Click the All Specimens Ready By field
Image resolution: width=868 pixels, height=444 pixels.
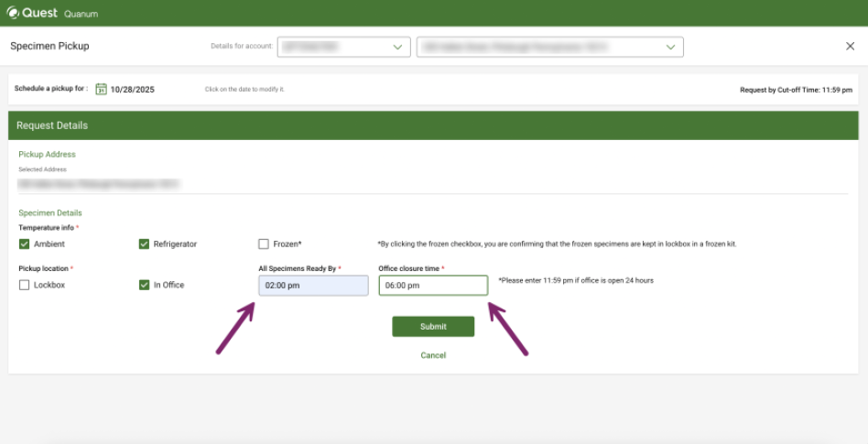coord(313,286)
